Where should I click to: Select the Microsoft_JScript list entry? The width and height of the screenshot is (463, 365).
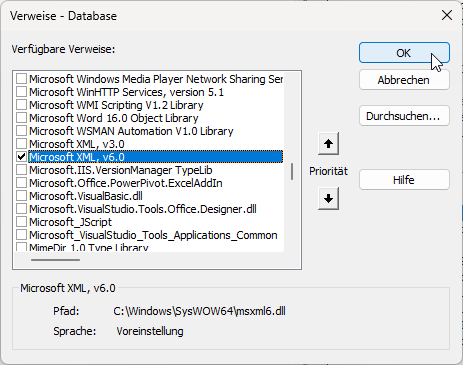click(x=70, y=222)
